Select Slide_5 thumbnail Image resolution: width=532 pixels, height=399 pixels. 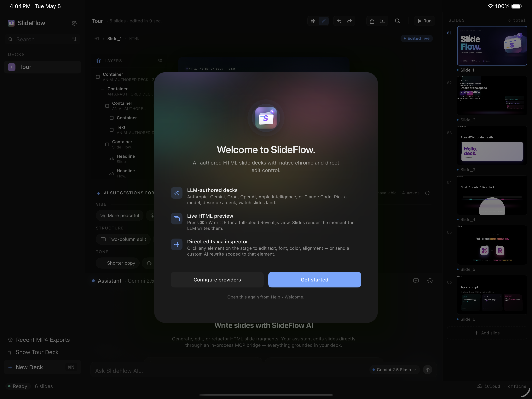point(492,245)
